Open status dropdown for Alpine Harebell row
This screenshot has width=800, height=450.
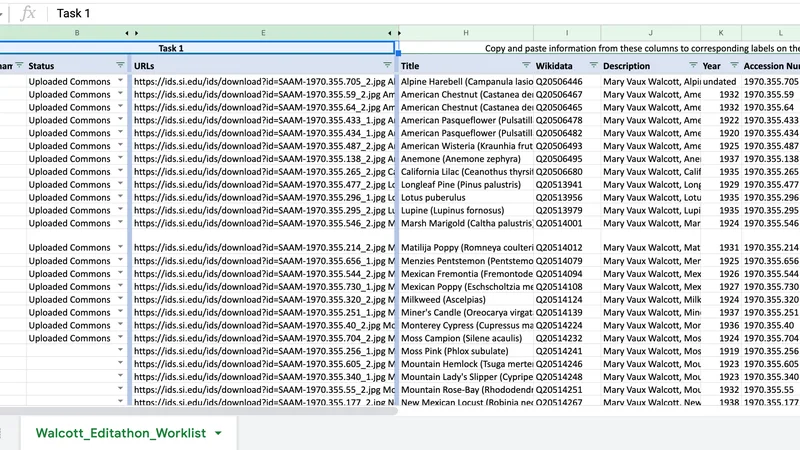click(120, 81)
